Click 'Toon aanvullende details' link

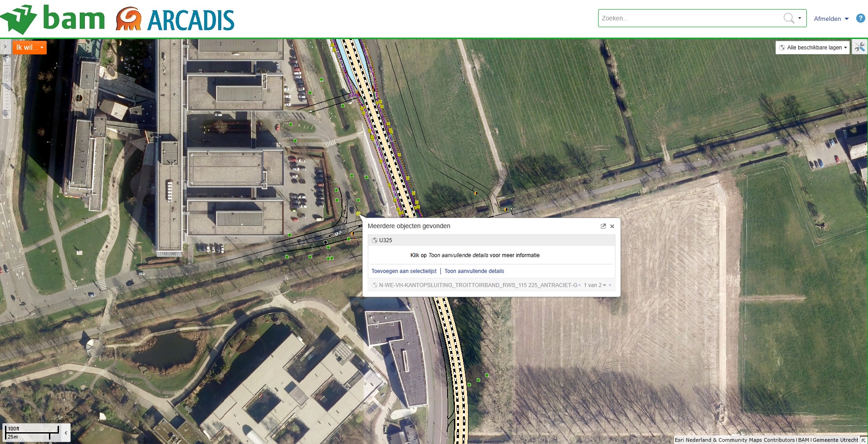(474, 271)
